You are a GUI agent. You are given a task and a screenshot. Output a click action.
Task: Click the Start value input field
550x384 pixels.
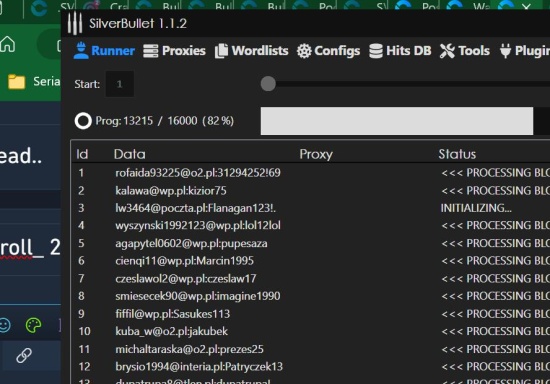click(120, 84)
